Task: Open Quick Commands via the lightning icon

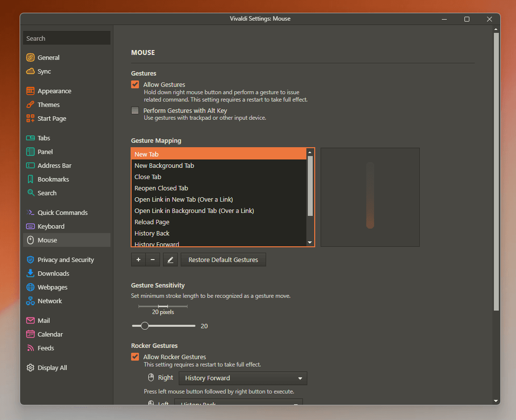Action: coord(30,212)
